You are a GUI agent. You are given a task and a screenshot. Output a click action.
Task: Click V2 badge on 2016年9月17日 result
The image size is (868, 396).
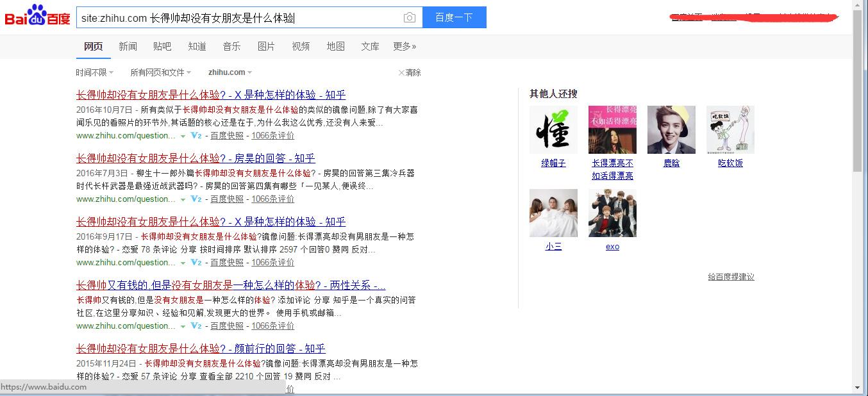tap(196, 263)
